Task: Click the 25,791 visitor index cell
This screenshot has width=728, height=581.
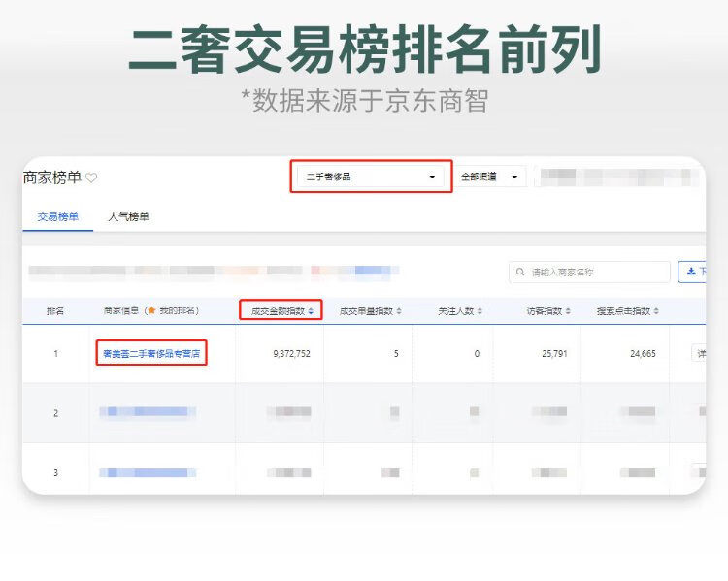Action: point(553,354)
